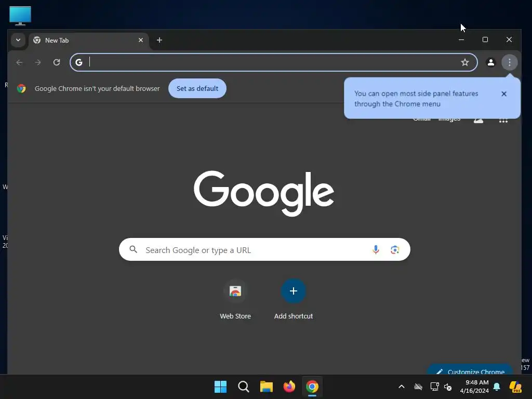Click the OneDrive cloud tray icon
Image resolution: width=532 pixels, height=399 pixels.
tap(418, 387)
